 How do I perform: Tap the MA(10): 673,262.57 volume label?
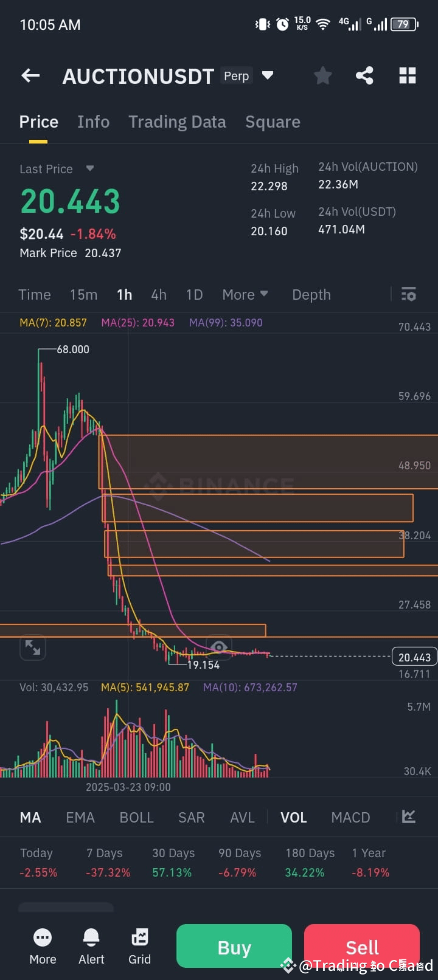click(250, 688)
